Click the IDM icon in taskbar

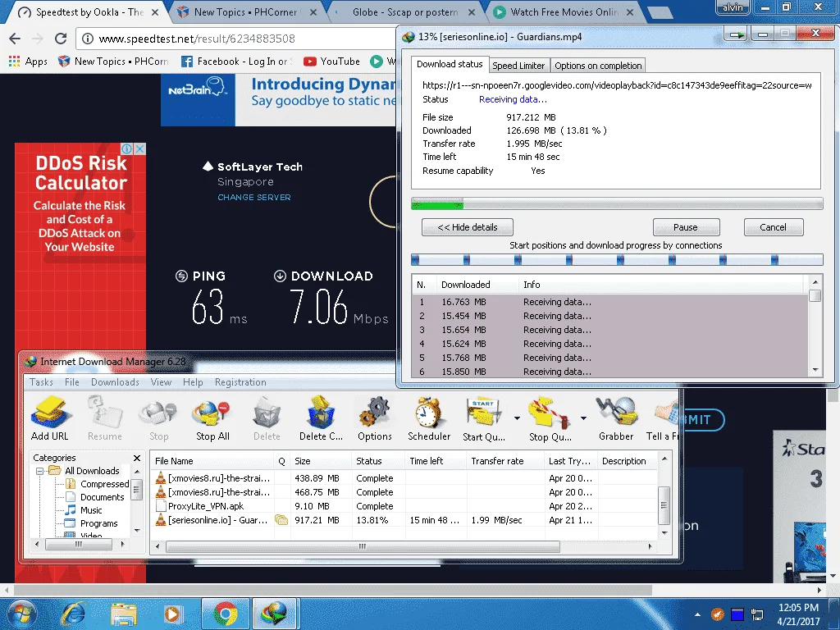tap(274, 614)
